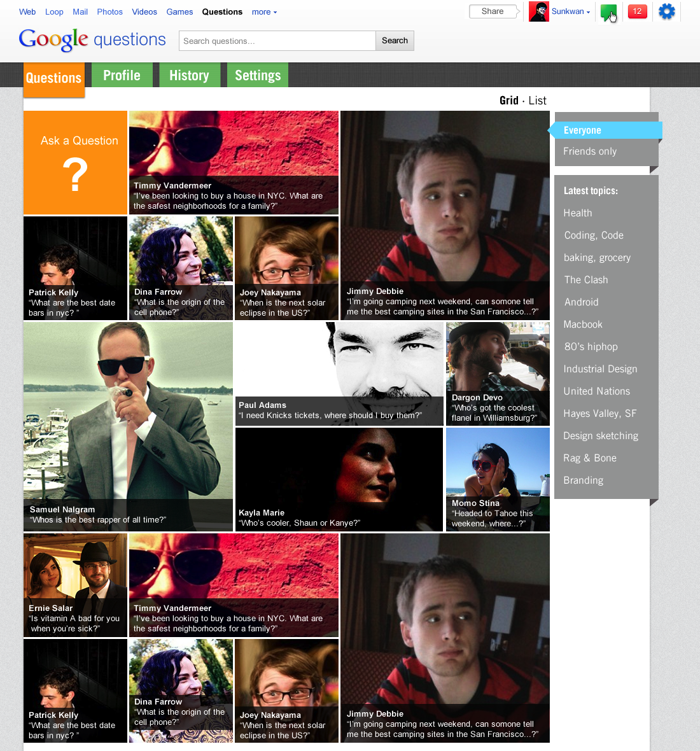The height and width of the screenshot is (751, 700).
Task: Select the Friends only filter
Action: [x=590, y=151]
